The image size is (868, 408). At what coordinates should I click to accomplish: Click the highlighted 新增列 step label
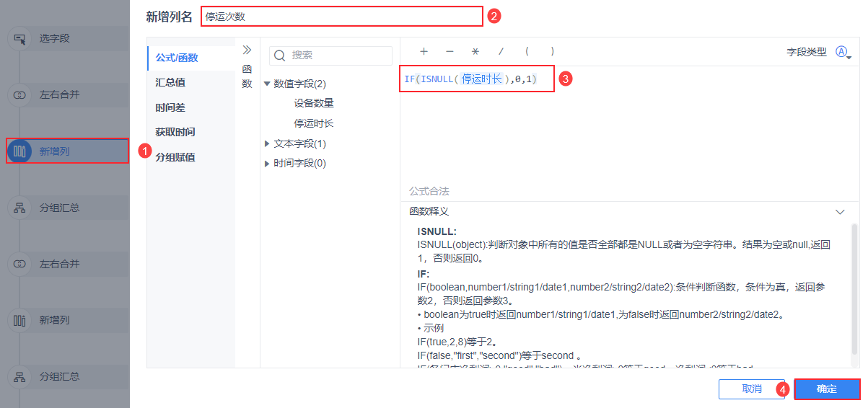point(55,151)
